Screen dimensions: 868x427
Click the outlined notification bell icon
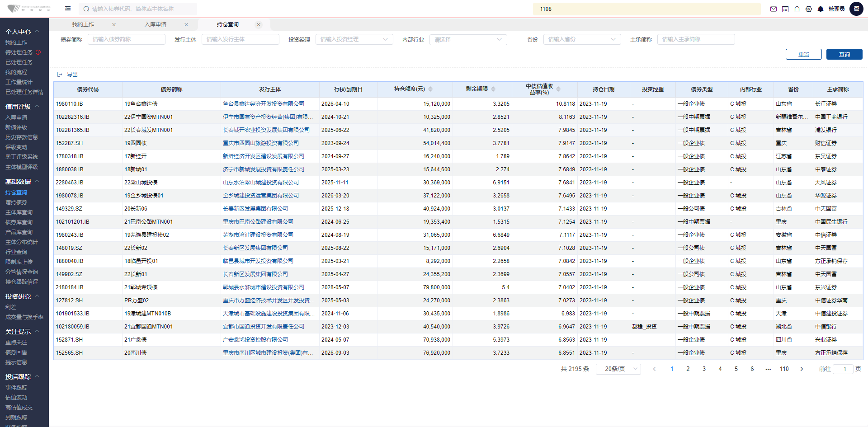(x=797, y=9)
